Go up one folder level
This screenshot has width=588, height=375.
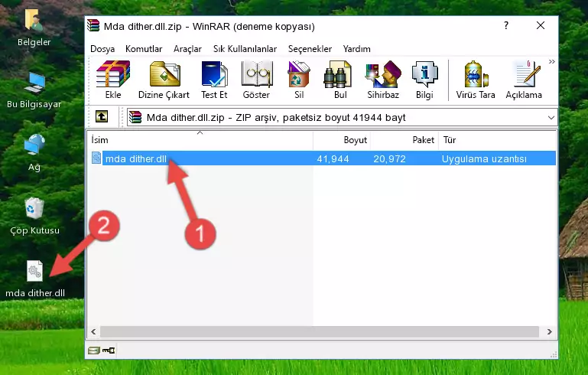(x=102, y=117)
